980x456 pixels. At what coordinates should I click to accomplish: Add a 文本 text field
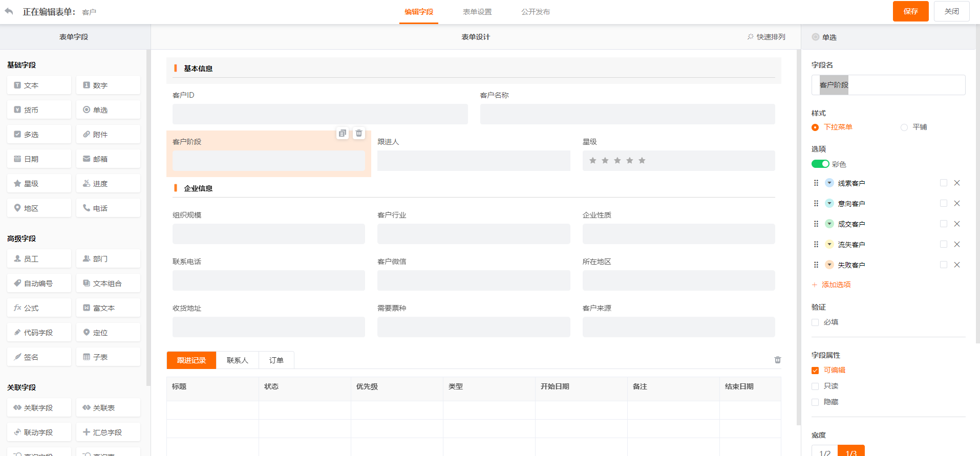(x=39, y=85)
